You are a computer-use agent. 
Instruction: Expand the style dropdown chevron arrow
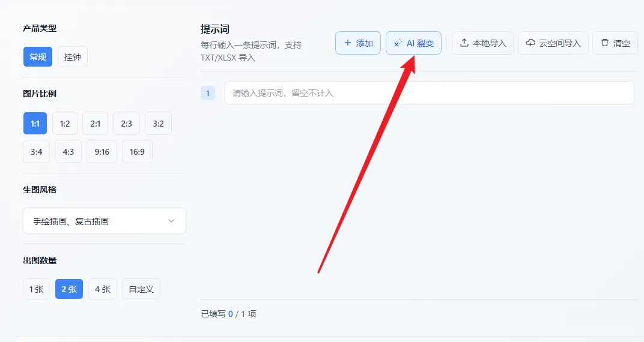(171, 221)
